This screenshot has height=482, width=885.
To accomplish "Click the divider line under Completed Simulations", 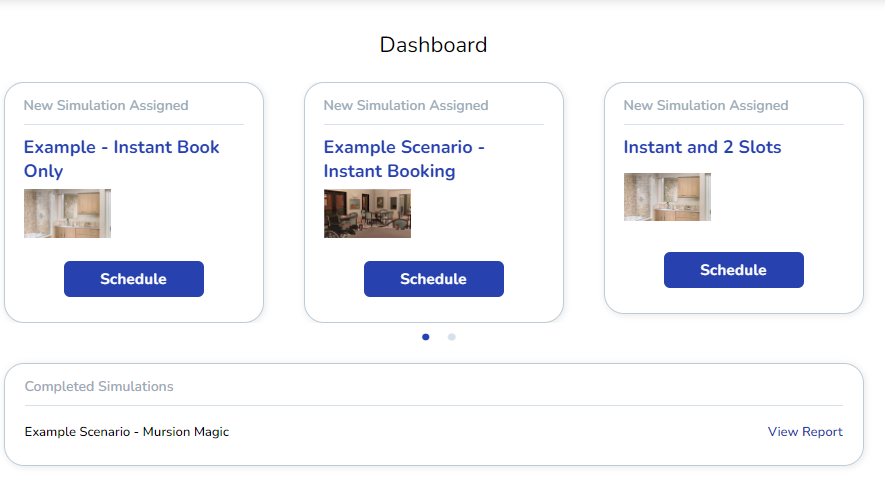I will point(433,405).
